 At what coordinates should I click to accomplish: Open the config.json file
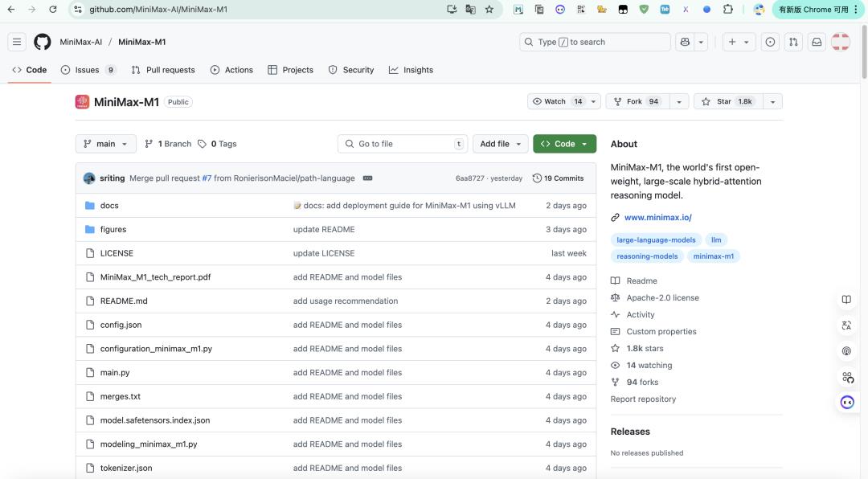click(121, 325)
